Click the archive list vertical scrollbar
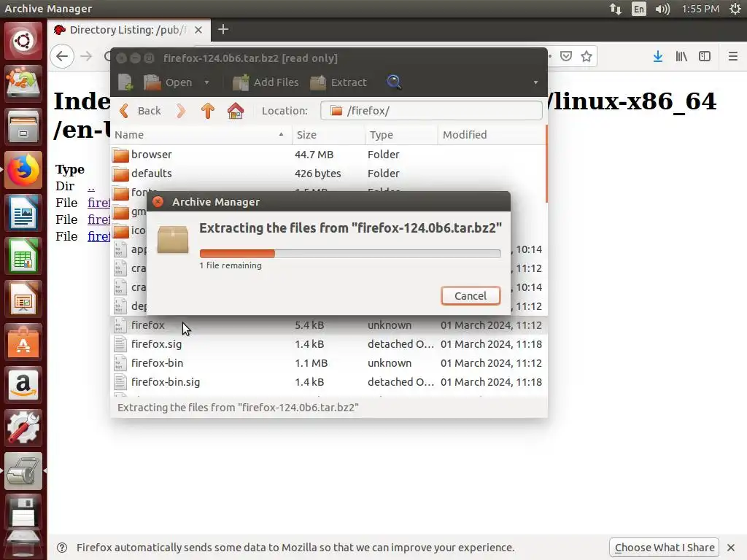747x560 pixels. 546,164
